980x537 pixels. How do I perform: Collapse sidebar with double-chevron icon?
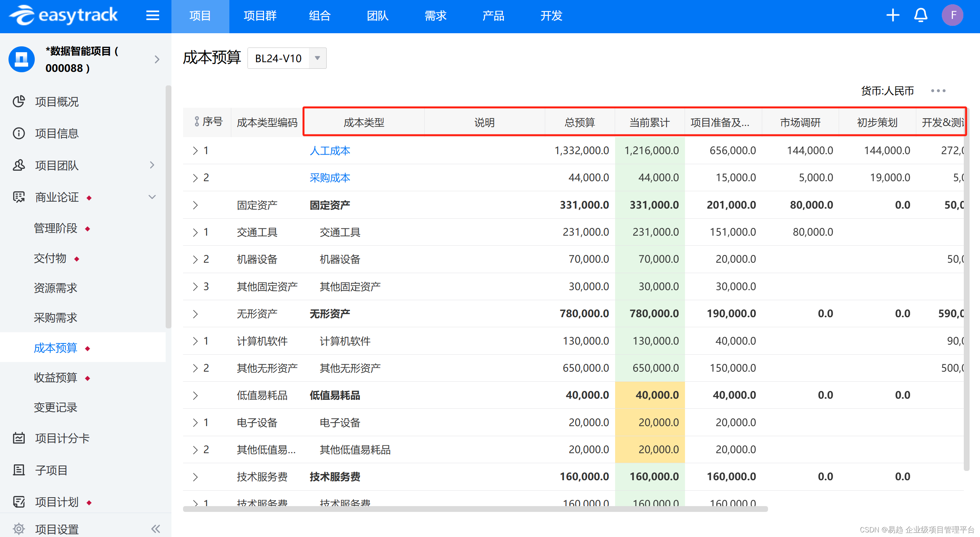(156, 529)
